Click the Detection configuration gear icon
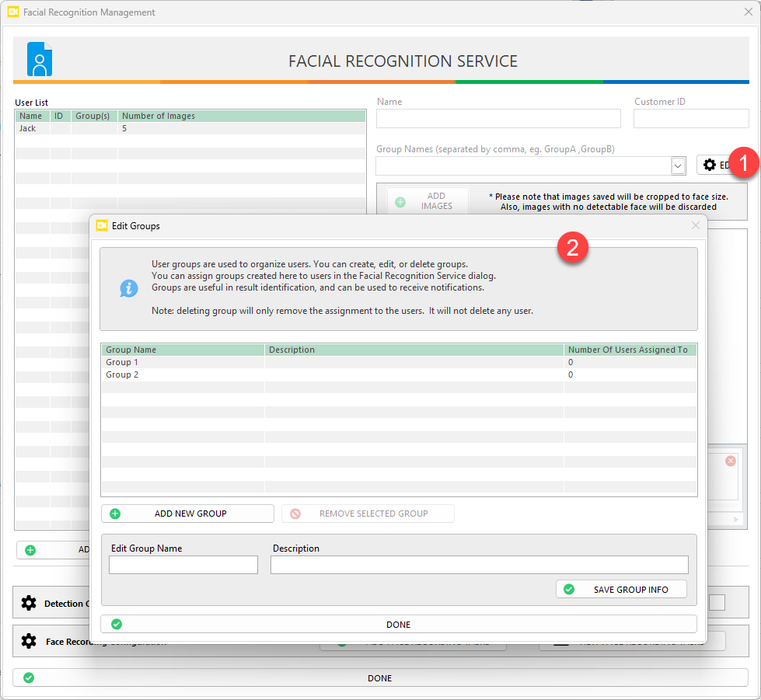 pyautogui.click(x=29, y=603)
